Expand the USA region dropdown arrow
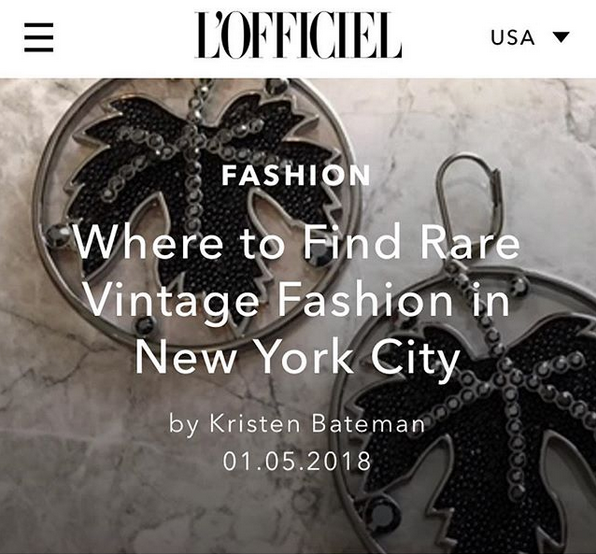 (561, 37)
